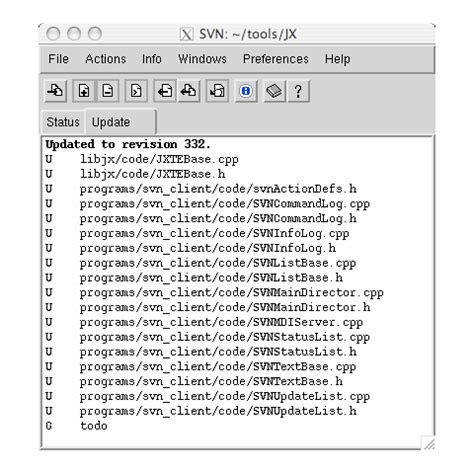The image size is (474, 474).
Task: Select the svnActionDefs.h entry
Action: [x=201, y=189]
